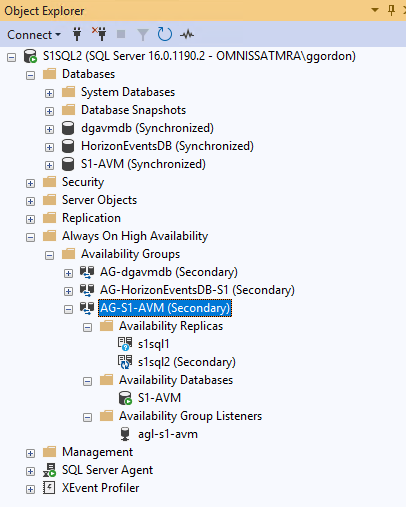
Task: Click the agl-s1-avm listener icon
Action: [x=125, y=434]
